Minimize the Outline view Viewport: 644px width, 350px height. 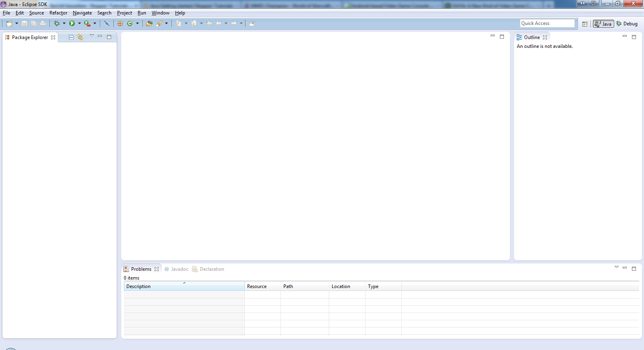(x=625, y=36)
